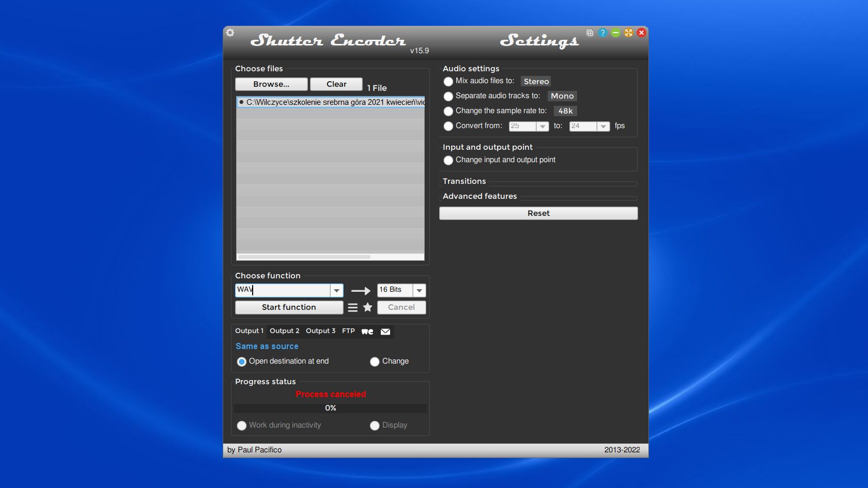Open the render queue list icon
The width and height of the screenshot is (868, 488).
[x=353, y=307]
